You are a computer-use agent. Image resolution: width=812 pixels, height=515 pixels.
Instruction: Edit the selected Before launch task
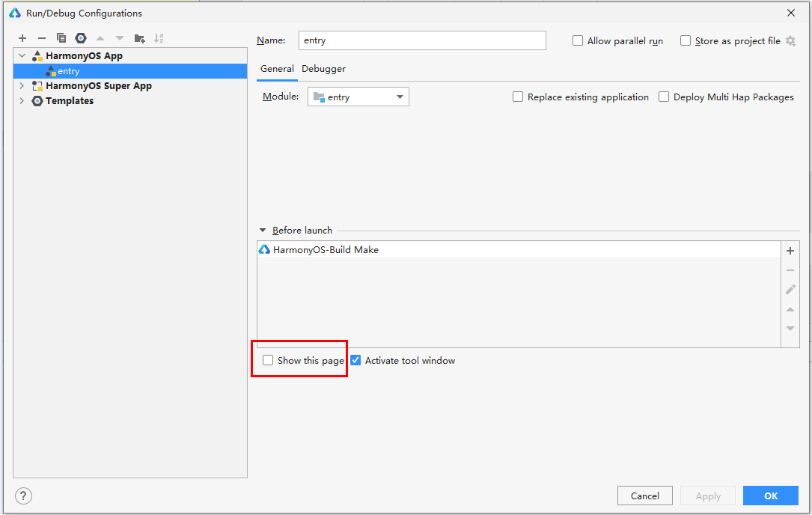tap(790, 289)
